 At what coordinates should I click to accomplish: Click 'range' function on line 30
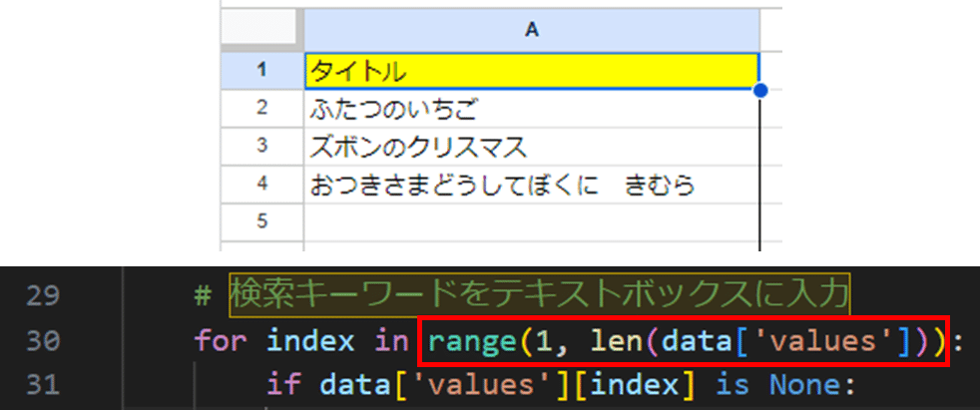[471, 340]
